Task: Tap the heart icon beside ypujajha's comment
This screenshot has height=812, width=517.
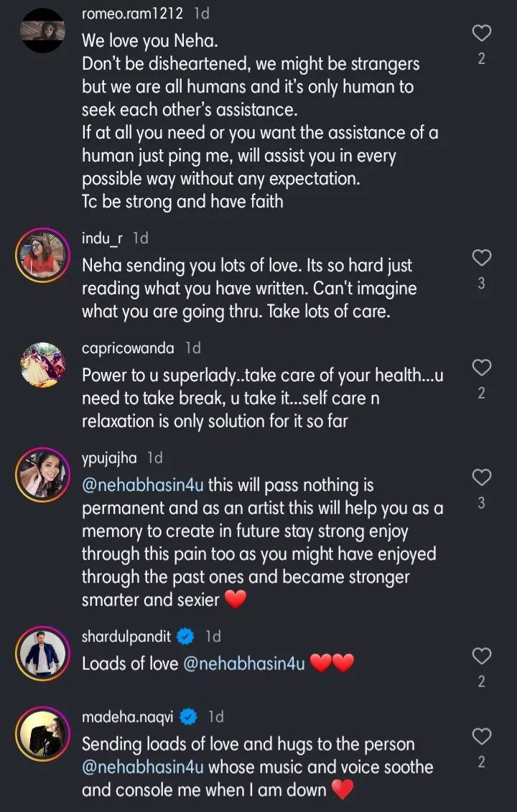Action: [x=481, y=477]
